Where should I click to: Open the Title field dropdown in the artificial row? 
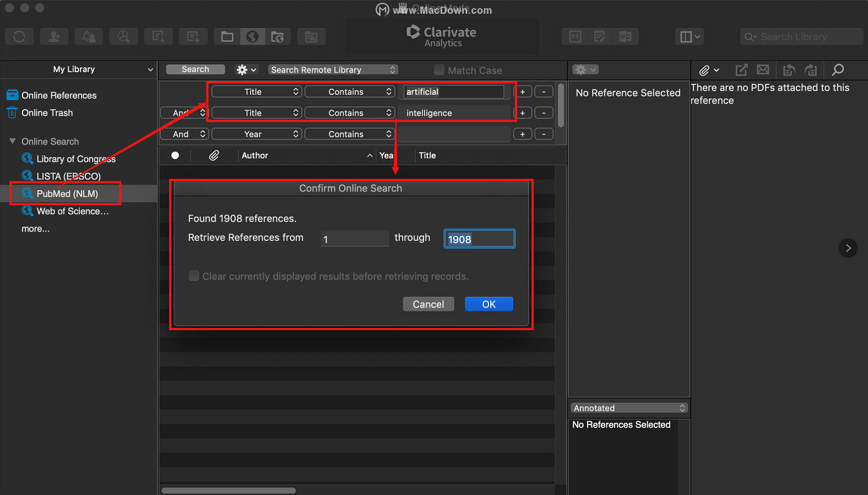256,92
